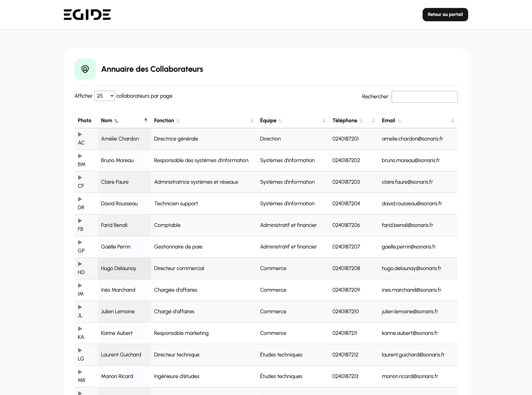The width and height of the screenshot is (532, 395).
Task: Sort by the Nom column header
Action: click(x=124, y=120)
